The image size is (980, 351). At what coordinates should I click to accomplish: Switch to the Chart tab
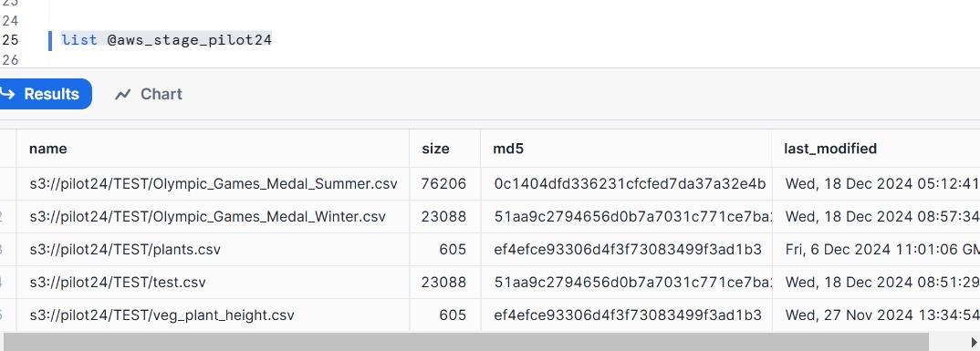tap(149, 94)
